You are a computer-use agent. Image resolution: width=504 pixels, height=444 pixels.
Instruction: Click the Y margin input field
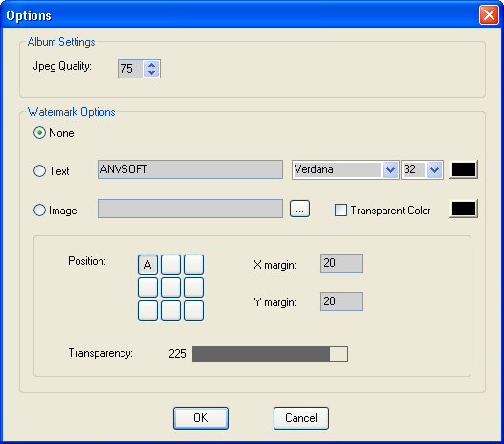tap(341, 301)
